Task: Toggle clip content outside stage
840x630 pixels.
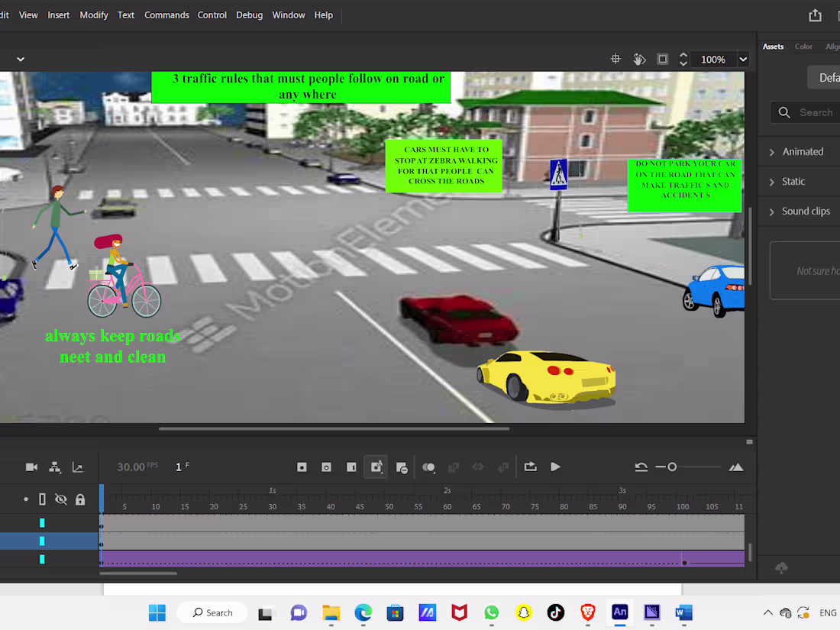Action: click(x=662, y=59)
